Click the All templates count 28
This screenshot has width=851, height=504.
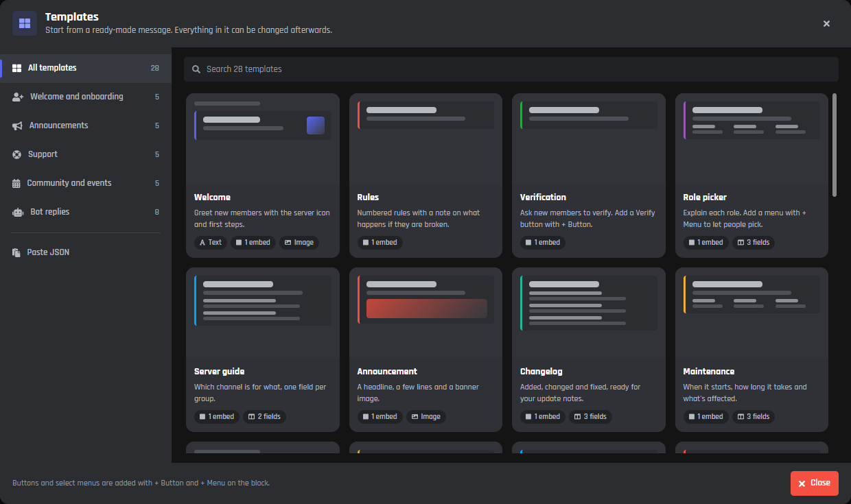coord(155,69)
